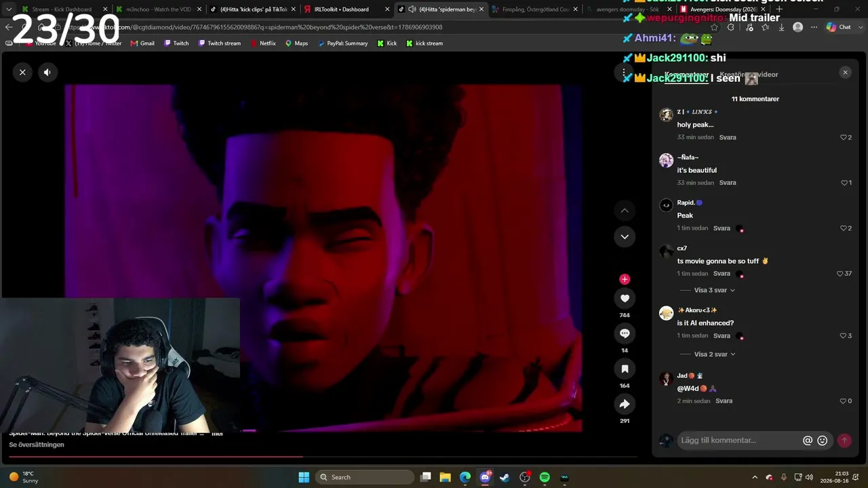Reply to the 'holy peak...' comment
Viewport: 868px width, 488px height.
click(x=728, y=137)
